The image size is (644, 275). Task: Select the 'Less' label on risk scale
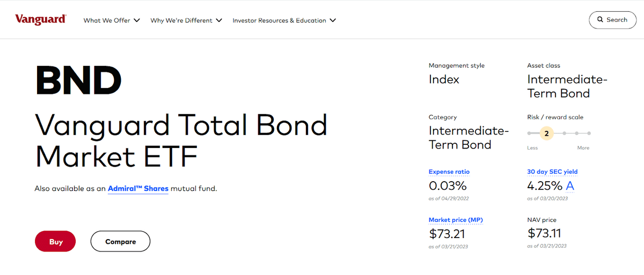point(532,148)
